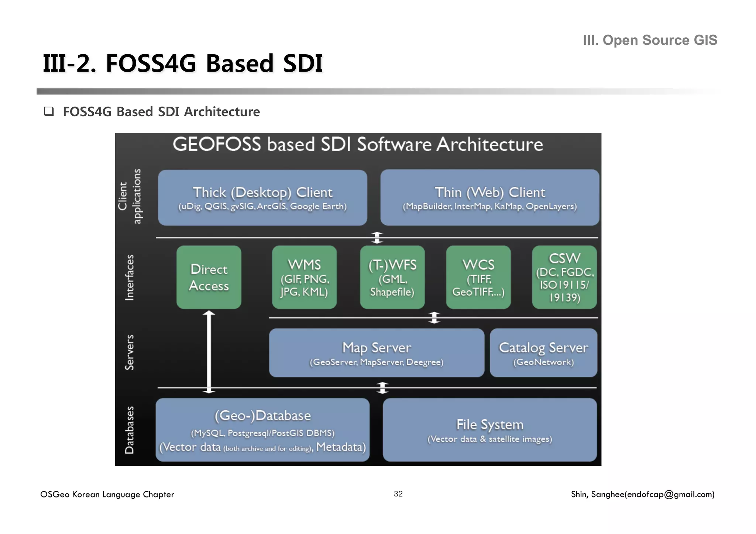Click the double arrow above File System
756x534 pixels.
click(382, 388)
